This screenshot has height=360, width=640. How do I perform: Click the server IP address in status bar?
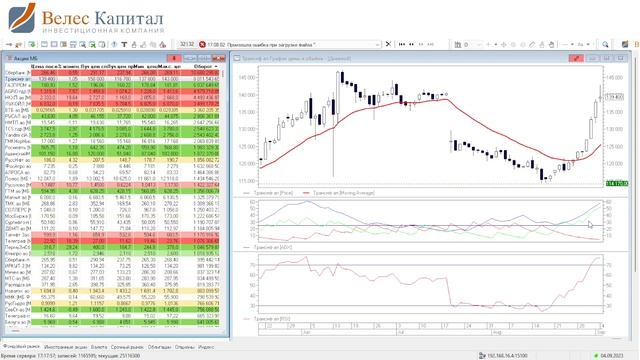(x=507, y=356)
